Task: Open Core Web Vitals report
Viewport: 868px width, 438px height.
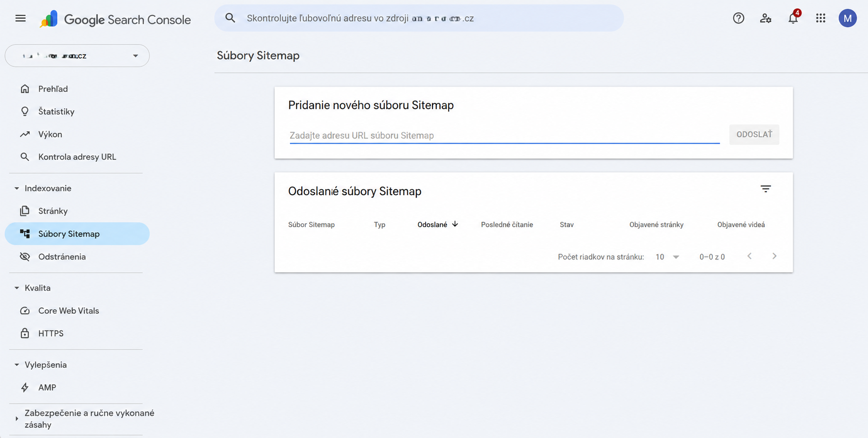Action: pyautogui.click(x=69, y=311)
